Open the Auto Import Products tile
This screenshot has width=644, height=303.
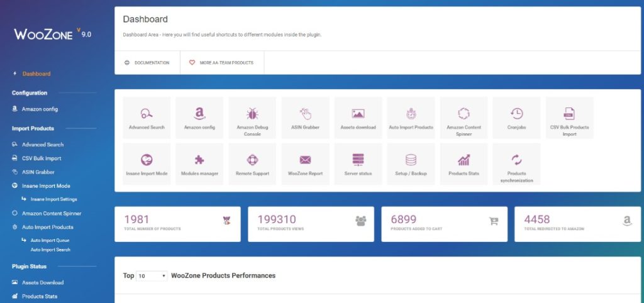coord(411,118)
